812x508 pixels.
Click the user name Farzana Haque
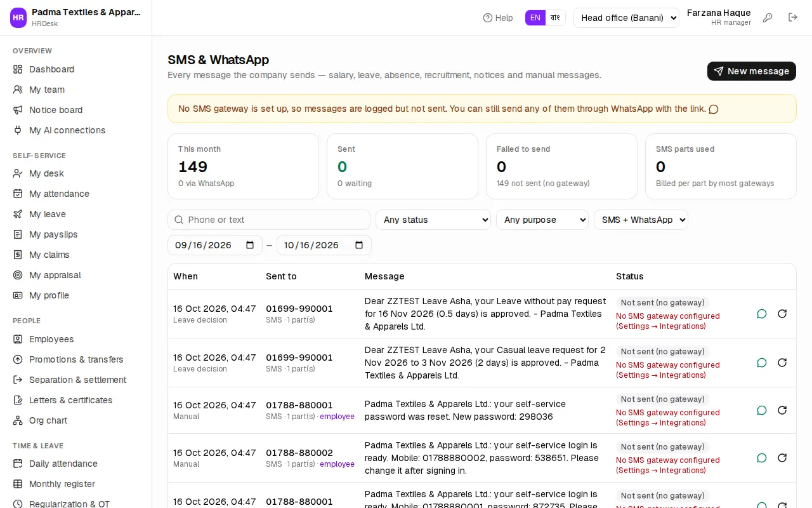point(719,13)
